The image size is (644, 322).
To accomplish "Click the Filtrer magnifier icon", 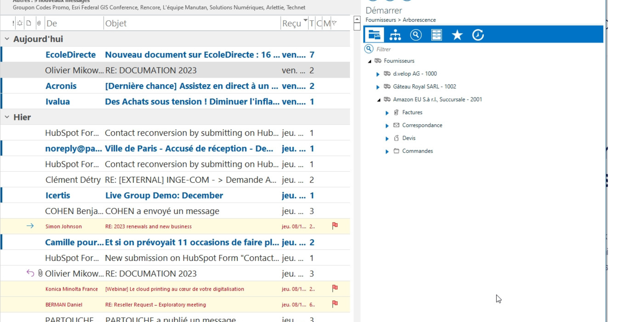I will 369,49.
